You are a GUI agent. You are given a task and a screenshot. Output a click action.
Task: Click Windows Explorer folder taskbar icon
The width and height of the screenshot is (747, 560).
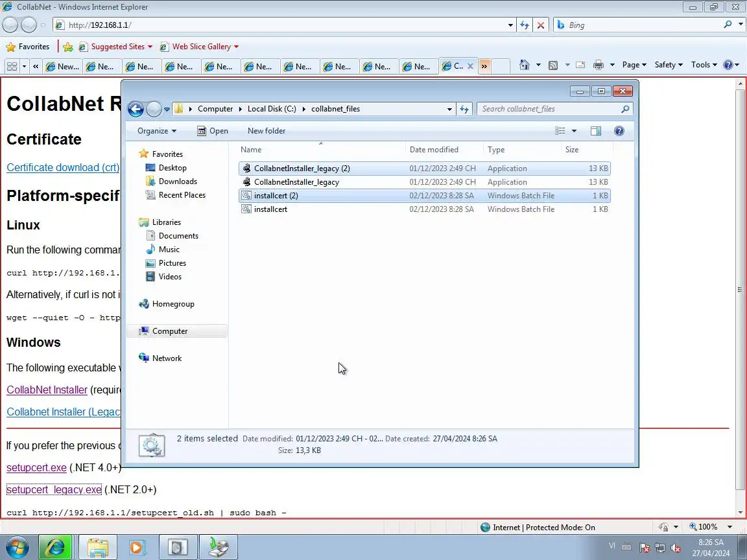coord(98,547)
